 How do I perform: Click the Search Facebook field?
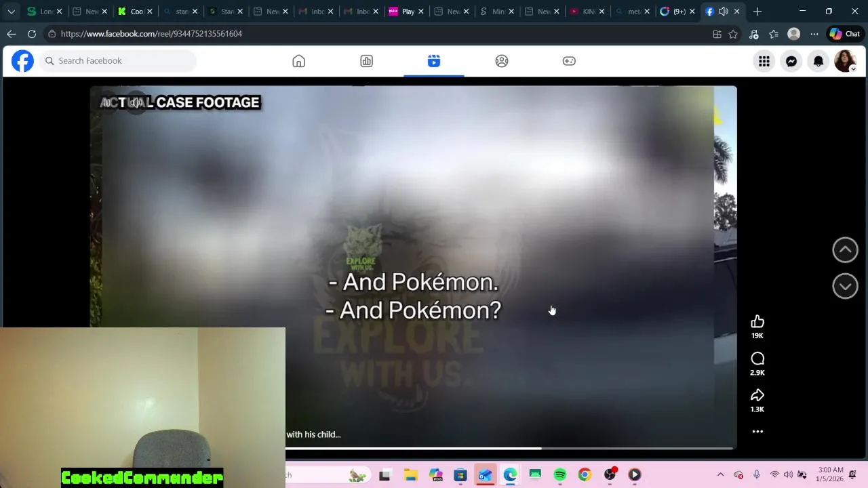tap(117, 61)
